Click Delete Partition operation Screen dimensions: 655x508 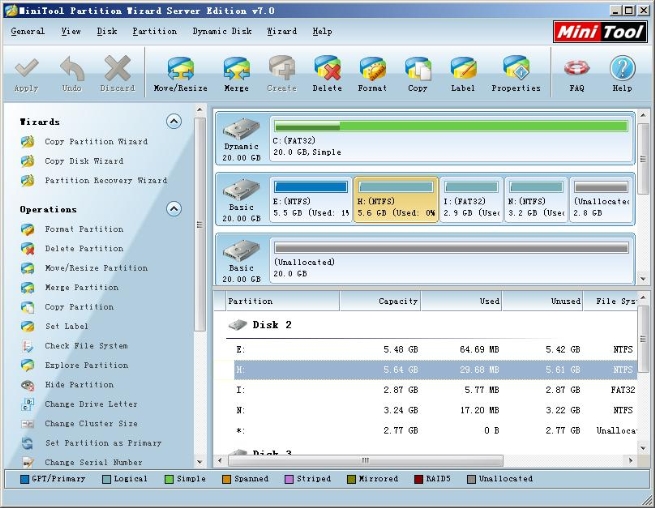point(84,249)
